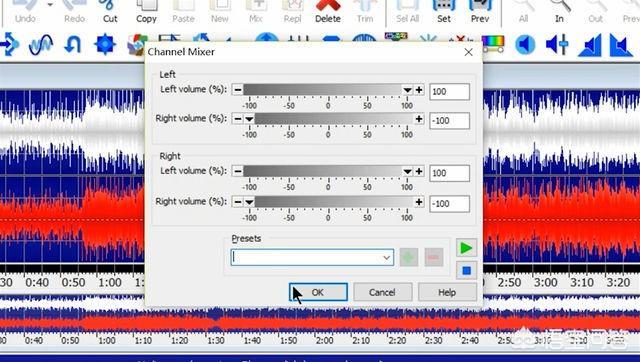The width and height of the screenshot is (640, 362).
Task: Click the Sel All toolbar button
Action: tap(407, 12)
